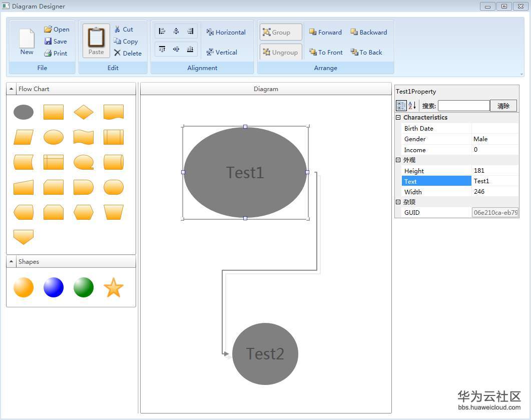Send the selection To Back

[366, 52]
